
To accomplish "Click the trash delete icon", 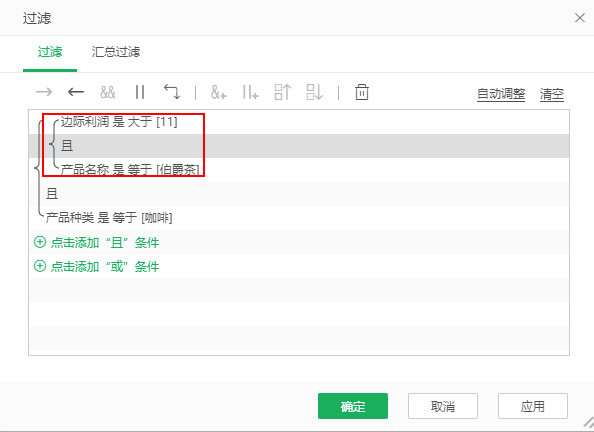I will [361, 92].
